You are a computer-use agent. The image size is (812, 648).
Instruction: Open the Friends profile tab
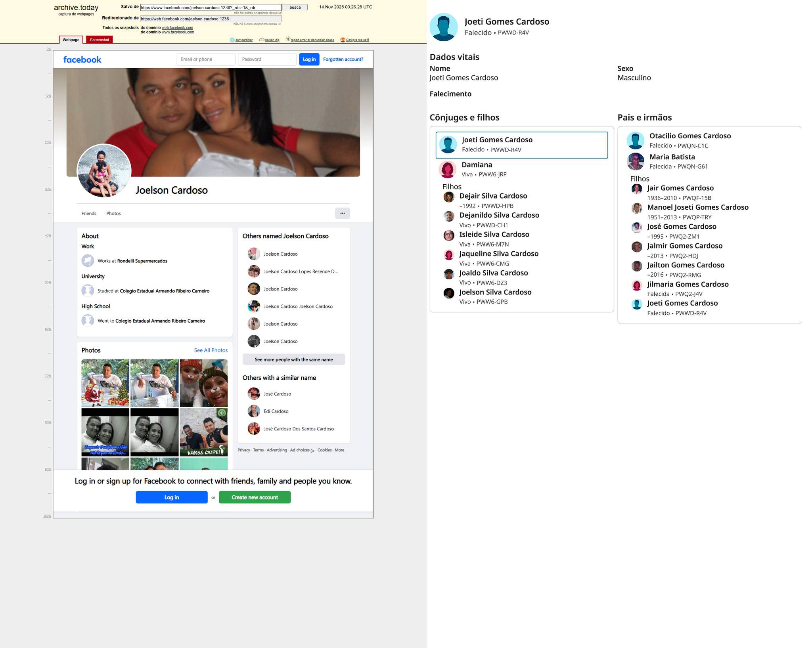pyautogui.click(x=89, y=214)
